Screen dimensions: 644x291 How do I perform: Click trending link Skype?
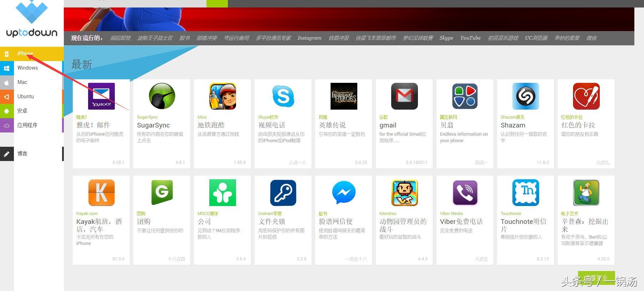[x=446, y=38]
